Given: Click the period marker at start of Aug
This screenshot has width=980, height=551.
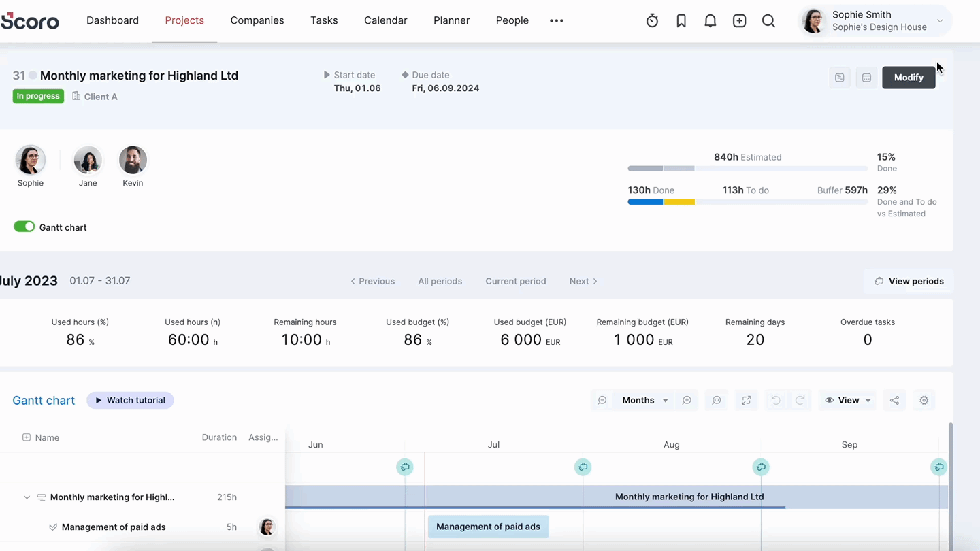Looking at the screenshot, I should coord(583,467).
